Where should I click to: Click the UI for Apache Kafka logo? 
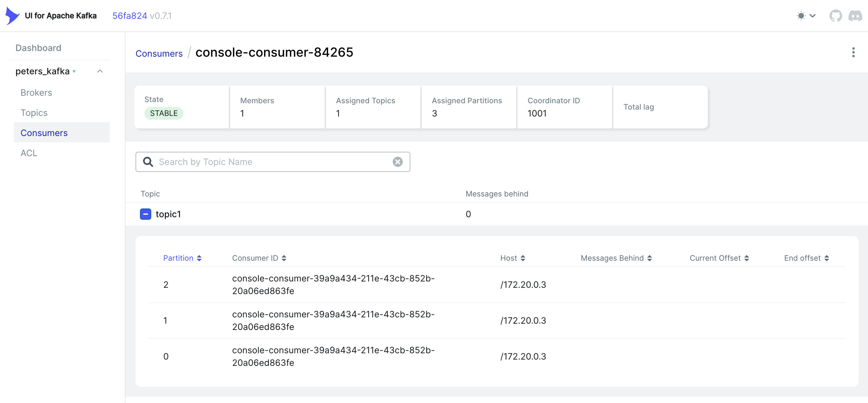coord(13,16)
